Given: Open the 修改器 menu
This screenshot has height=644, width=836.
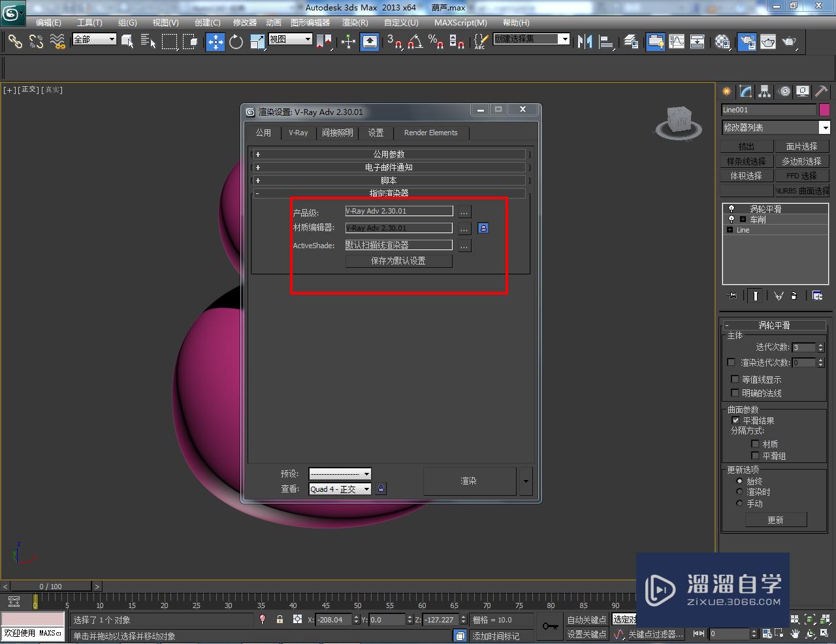Looking at the screenshot, I should (245, 22).
